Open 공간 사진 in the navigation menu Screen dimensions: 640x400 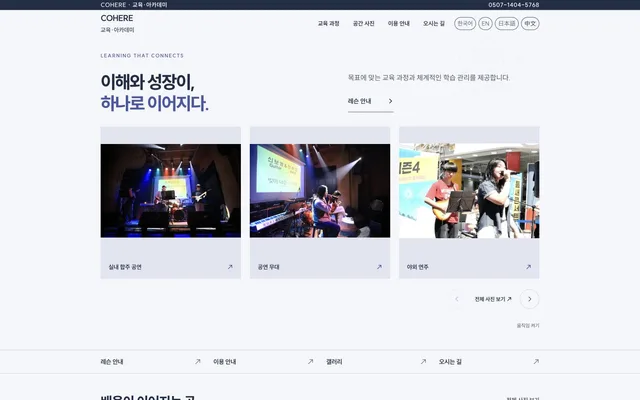[364, 24]
